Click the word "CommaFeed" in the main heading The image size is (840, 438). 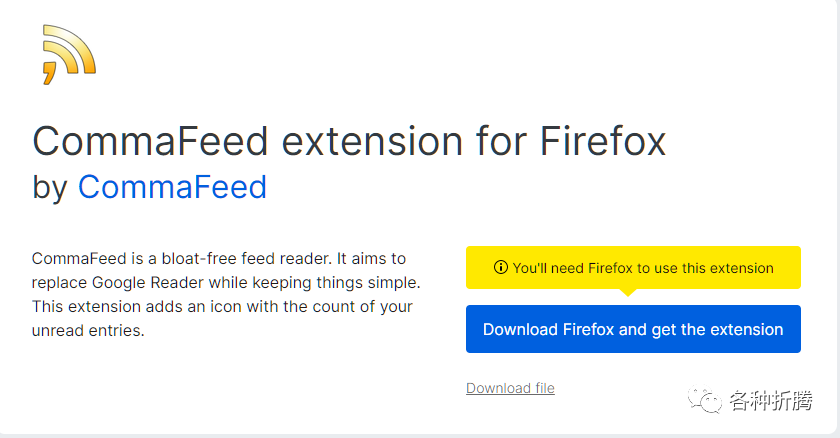(151, 141)
